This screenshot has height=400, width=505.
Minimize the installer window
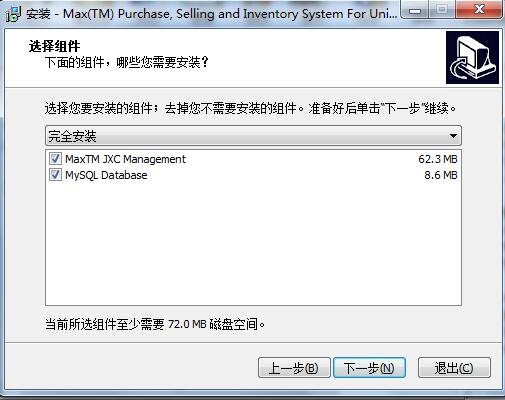point(415,10)
